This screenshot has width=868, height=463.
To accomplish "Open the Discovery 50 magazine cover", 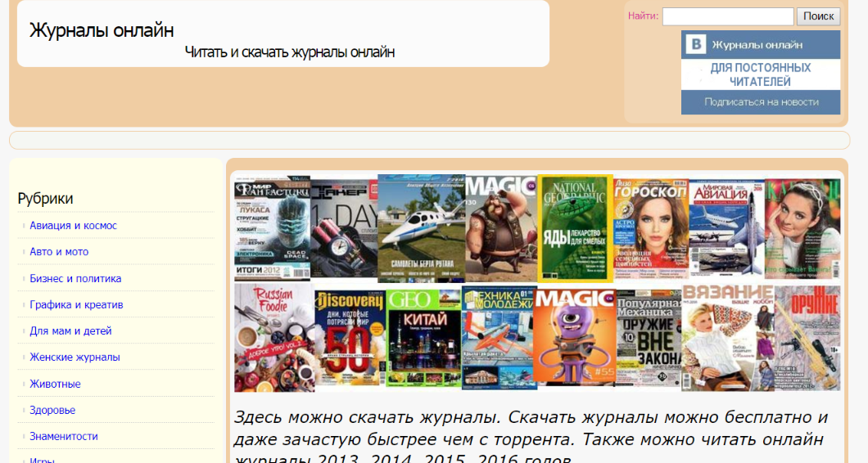I will (x=350, y=338).
